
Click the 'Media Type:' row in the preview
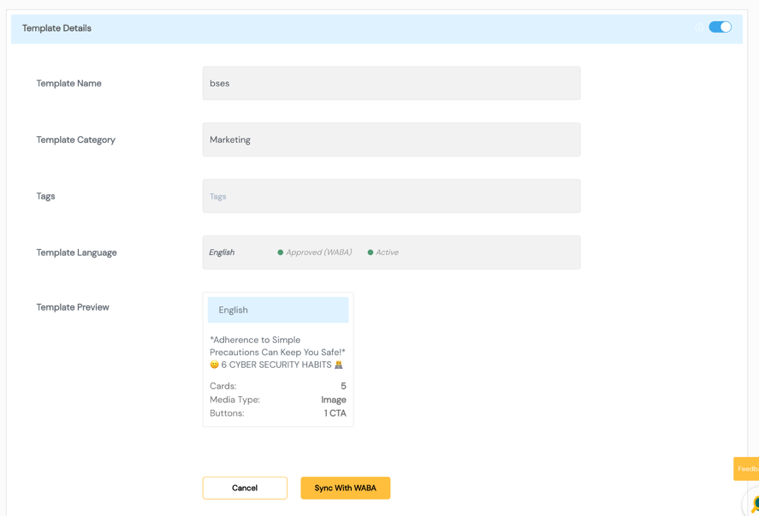[x=278, y=399]
